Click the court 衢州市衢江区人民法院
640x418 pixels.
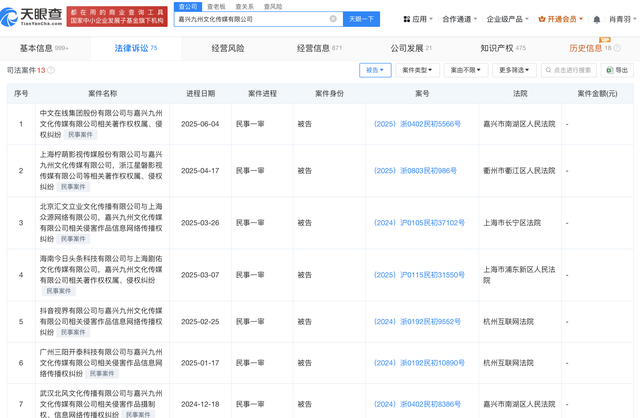[x=519, y=171]
